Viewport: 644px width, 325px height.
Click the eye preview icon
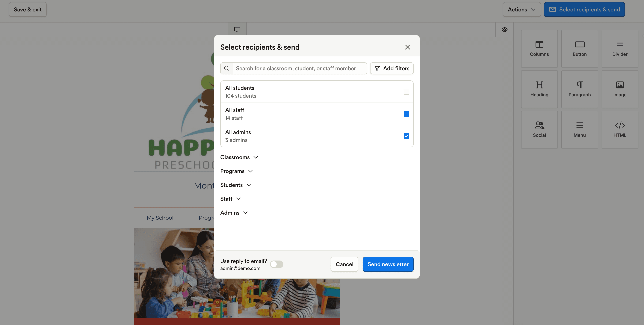(x=504, y=30)
